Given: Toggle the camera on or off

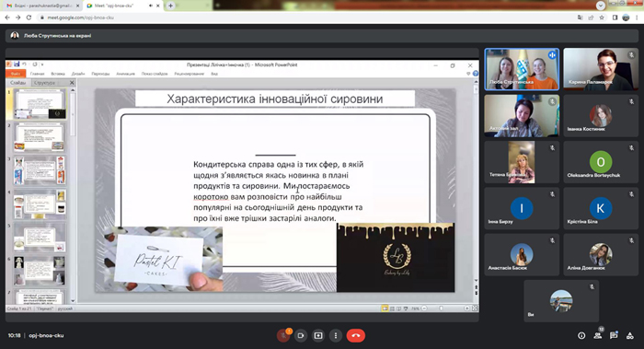Looking at the screenshot, I should 300,335.
